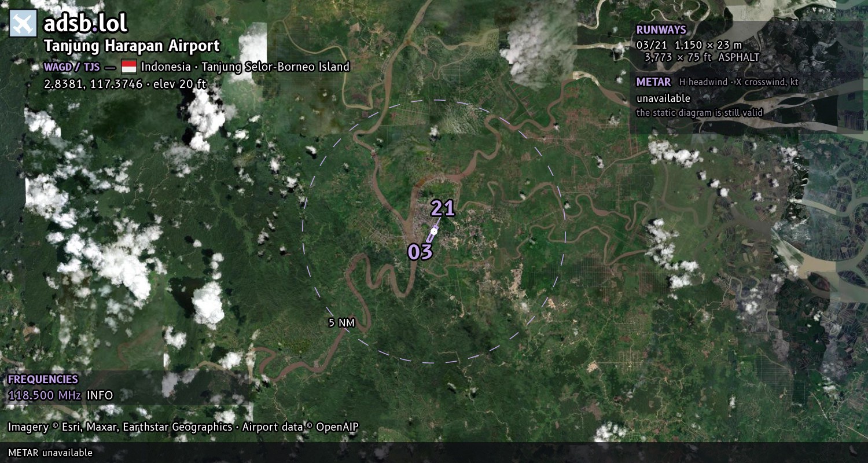Click 'the static diagram is still valid' note

700,113
